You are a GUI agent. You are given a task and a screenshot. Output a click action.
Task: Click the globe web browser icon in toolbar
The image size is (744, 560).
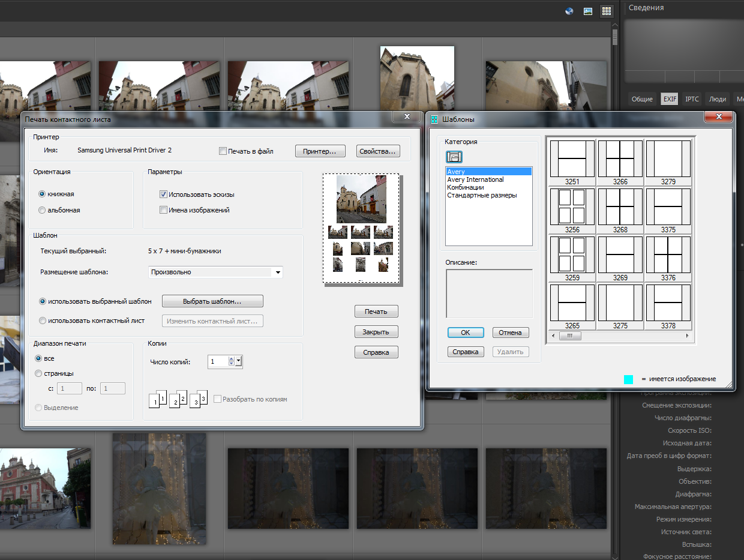point(568,10)
